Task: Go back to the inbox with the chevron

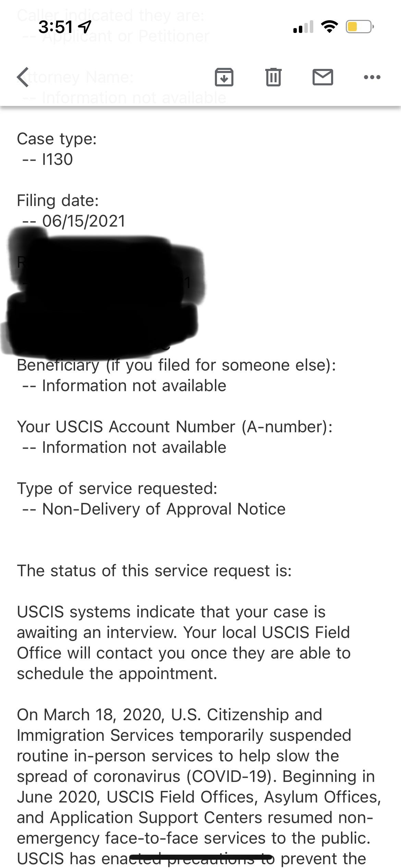Action: coord(23,76)
